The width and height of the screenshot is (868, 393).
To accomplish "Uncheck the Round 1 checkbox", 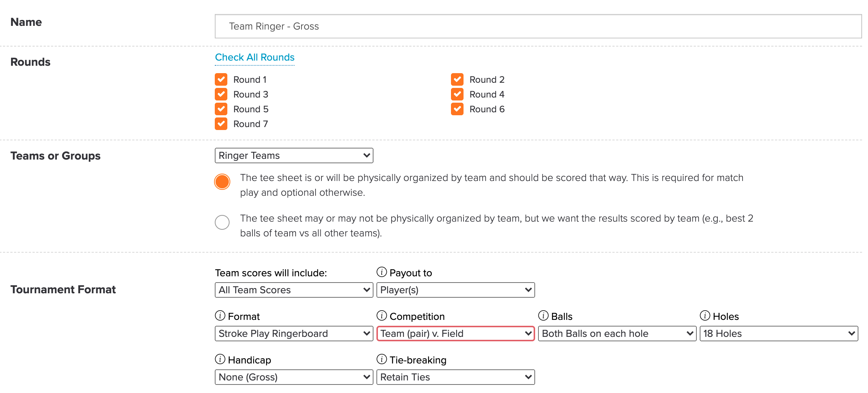I will pos(221,79).
